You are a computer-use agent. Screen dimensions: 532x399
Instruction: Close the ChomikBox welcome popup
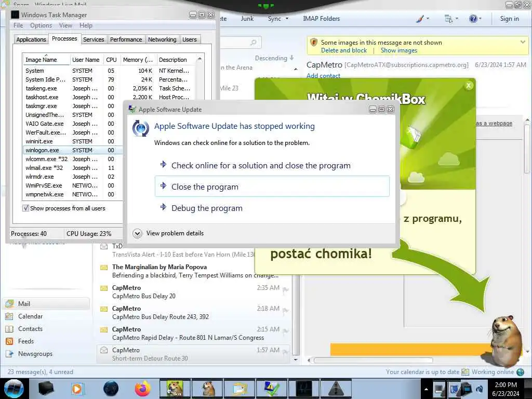[469, 86]
